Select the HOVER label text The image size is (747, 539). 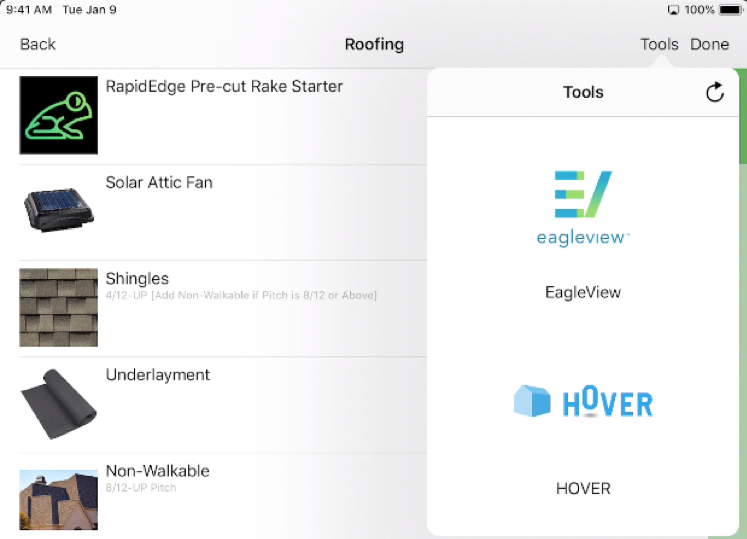click(x=583, y=488)
